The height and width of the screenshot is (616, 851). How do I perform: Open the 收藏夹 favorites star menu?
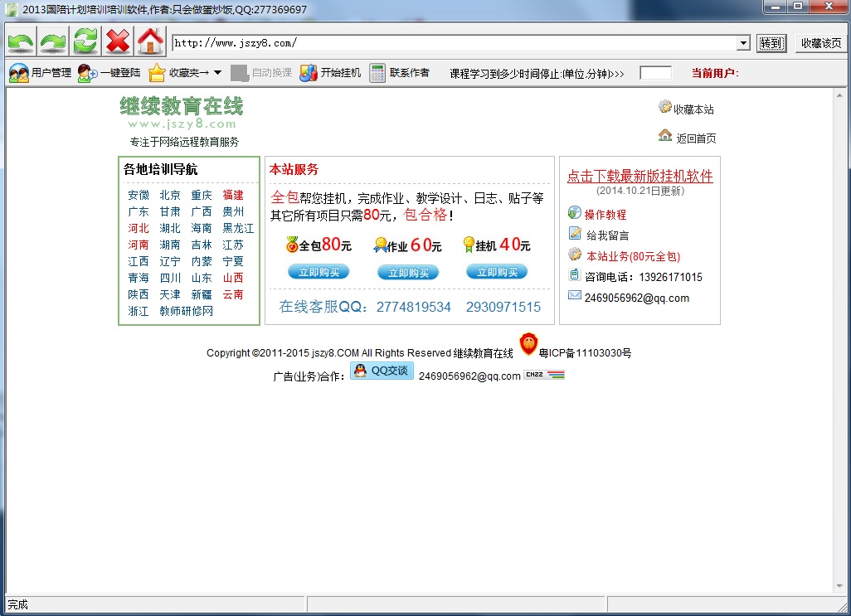pyautogui.click(x=178, y=73)
